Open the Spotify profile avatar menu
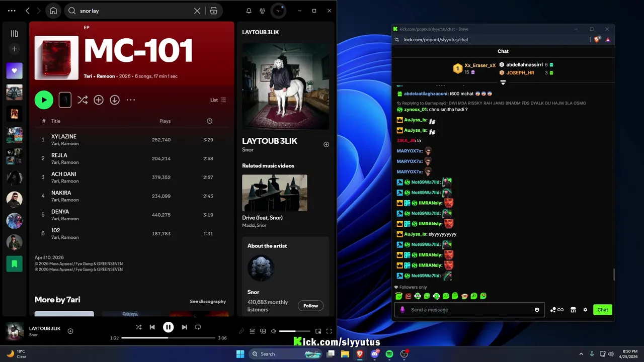The image size is (644, 362). click(278, 11)
